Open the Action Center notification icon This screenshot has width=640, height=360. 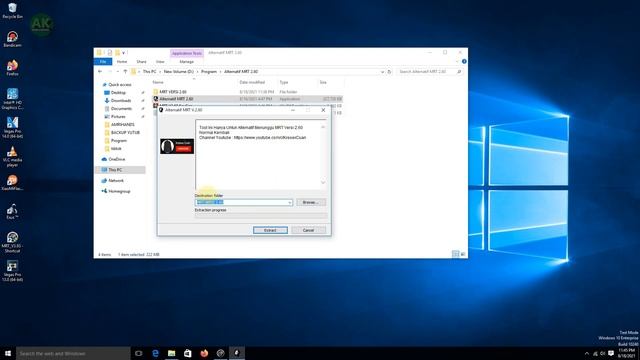(x=611, y=353)
